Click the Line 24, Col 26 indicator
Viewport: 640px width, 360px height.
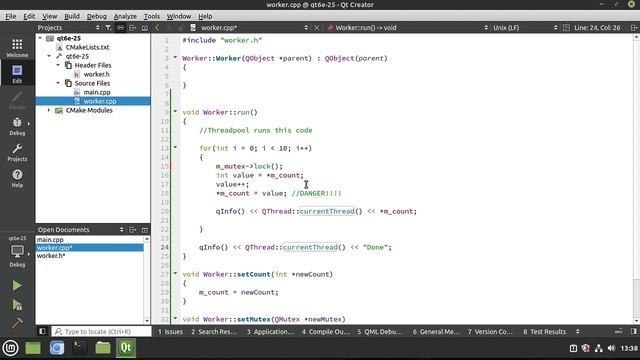(x=597, y=28)
